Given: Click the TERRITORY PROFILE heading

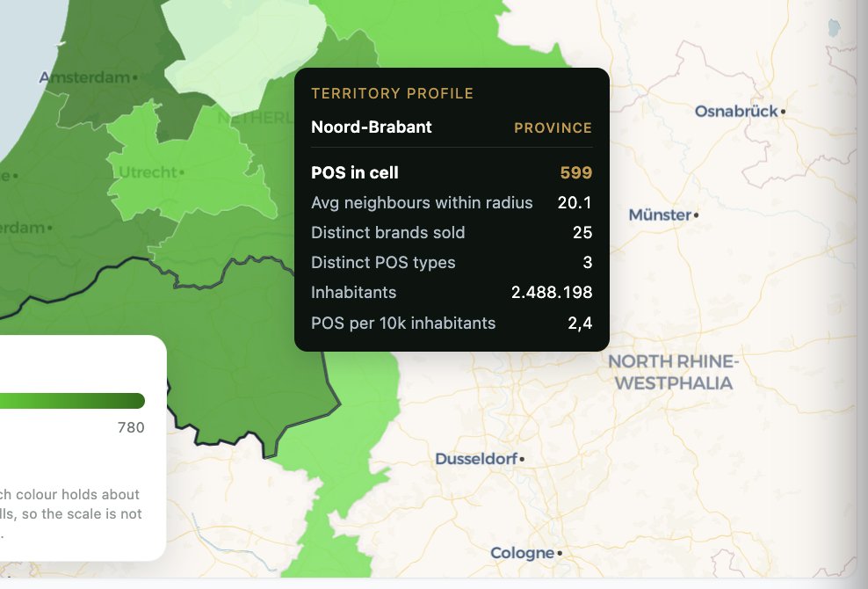Looking at the screenshot, I should click(x=393, y=94).
